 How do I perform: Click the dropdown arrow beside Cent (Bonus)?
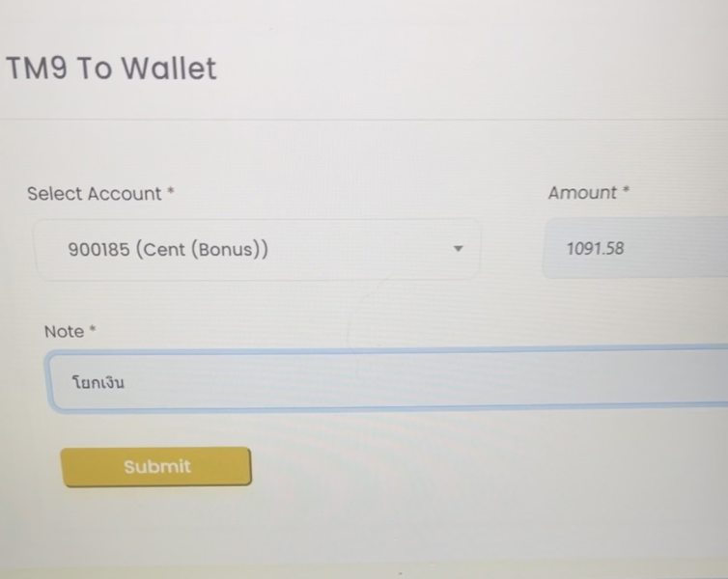click(x=459, y=249)
